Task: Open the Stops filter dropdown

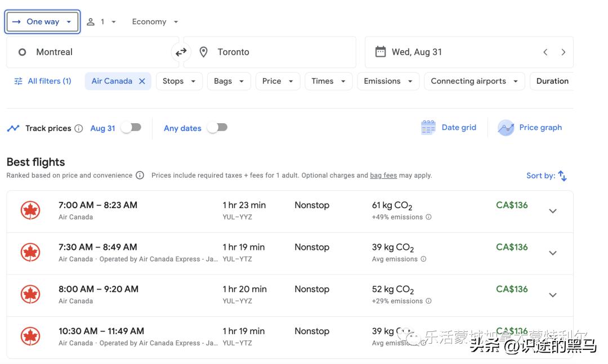Action: [x=179, y=81]
